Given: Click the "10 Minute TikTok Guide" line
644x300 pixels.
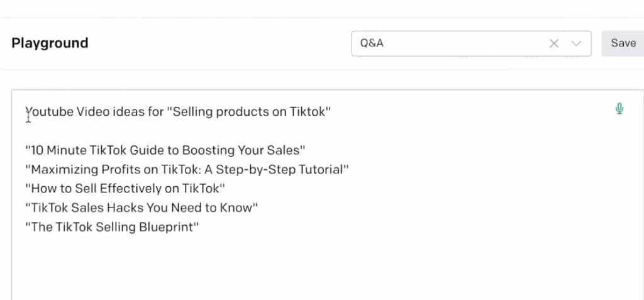Looking at the screenshot, I should point(165,150).
